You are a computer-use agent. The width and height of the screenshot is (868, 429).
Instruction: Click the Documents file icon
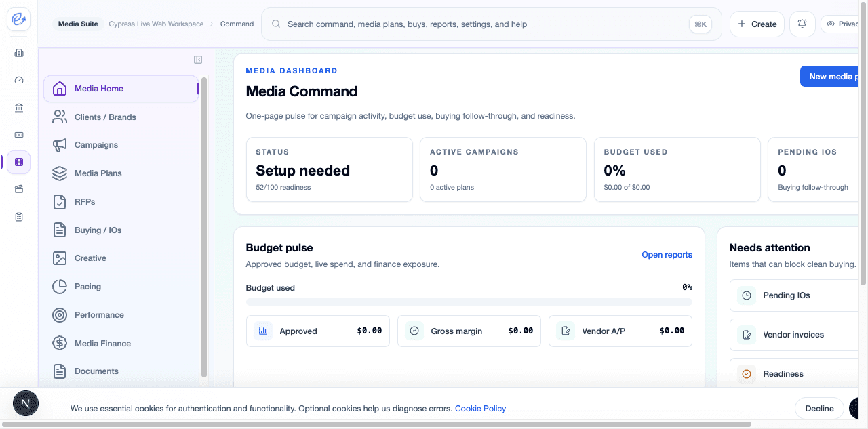tap(60, 371)
